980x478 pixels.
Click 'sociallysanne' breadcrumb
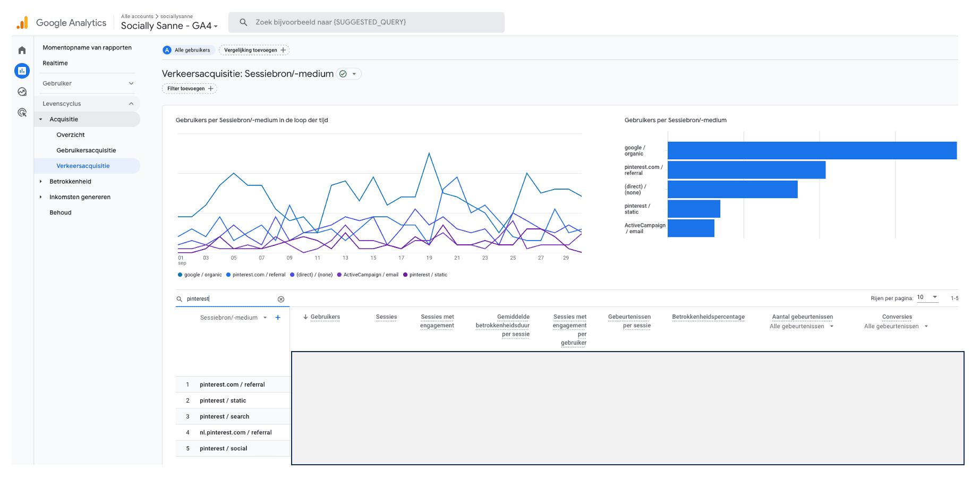click(176, 16)
